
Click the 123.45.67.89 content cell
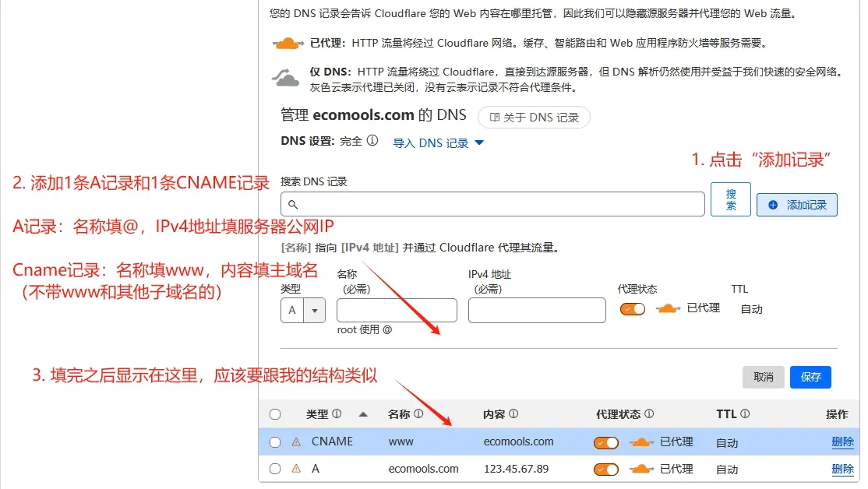tap(516, 469)
